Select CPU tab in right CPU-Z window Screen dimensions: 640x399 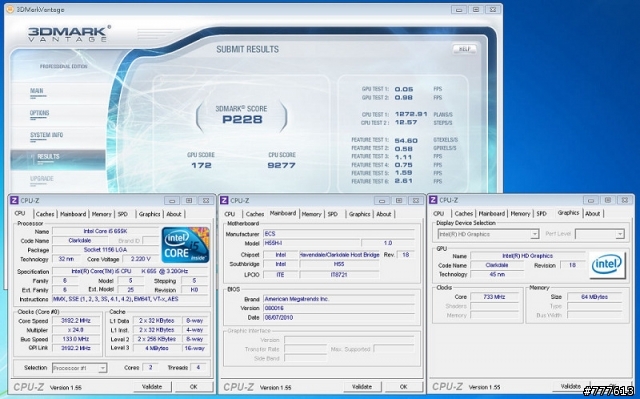(439, 213)
